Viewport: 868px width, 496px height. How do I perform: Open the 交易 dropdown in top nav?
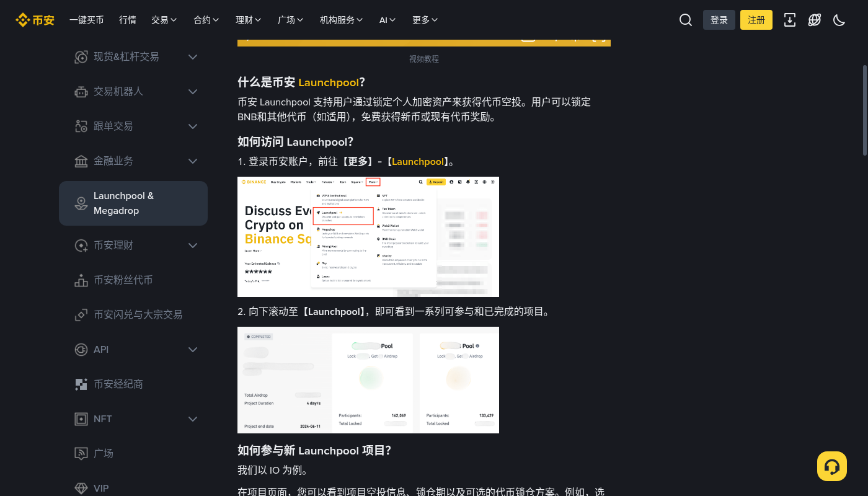tap(164, 20)
